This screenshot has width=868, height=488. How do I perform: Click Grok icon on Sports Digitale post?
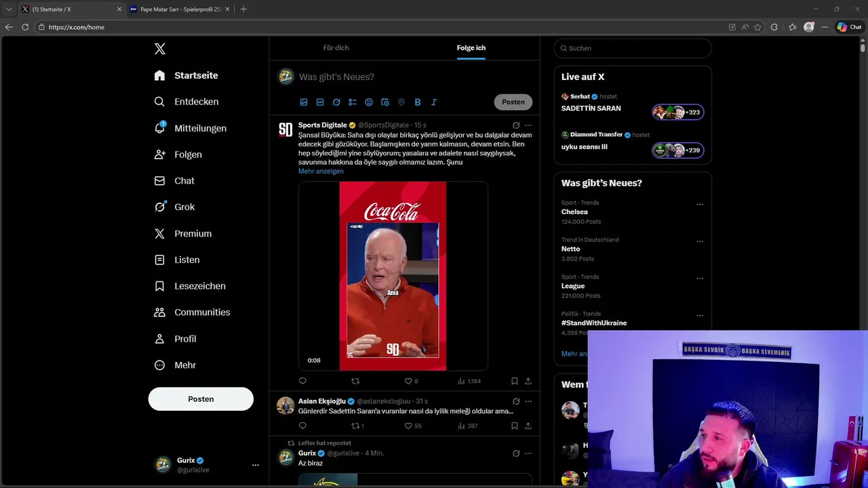[x=516, y=125]
